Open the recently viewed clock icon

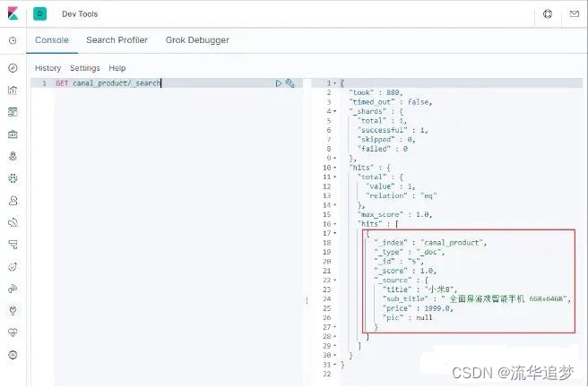(13, 40)
